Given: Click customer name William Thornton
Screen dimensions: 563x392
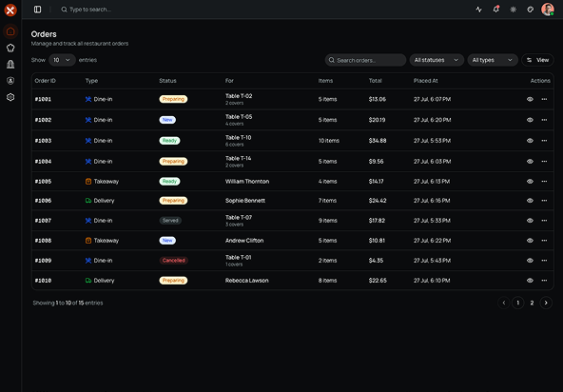Looking at the screenshot, I should [x=247, y=182].
